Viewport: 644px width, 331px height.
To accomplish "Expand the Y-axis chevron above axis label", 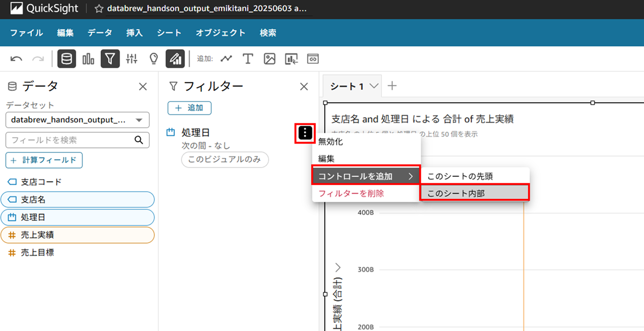I will (x=338, y=267).
